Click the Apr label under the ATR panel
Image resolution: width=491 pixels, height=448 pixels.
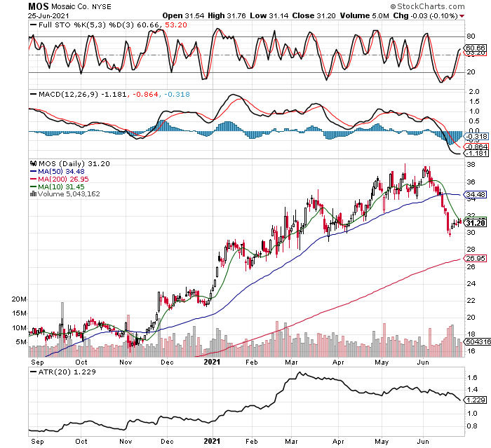(338, 442)
